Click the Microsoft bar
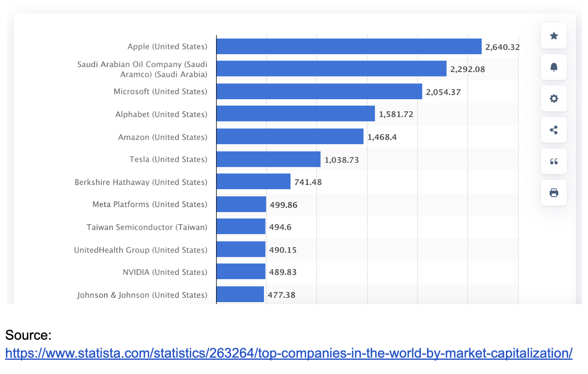The width and height of the screenshot is (588, 374). 319,91
